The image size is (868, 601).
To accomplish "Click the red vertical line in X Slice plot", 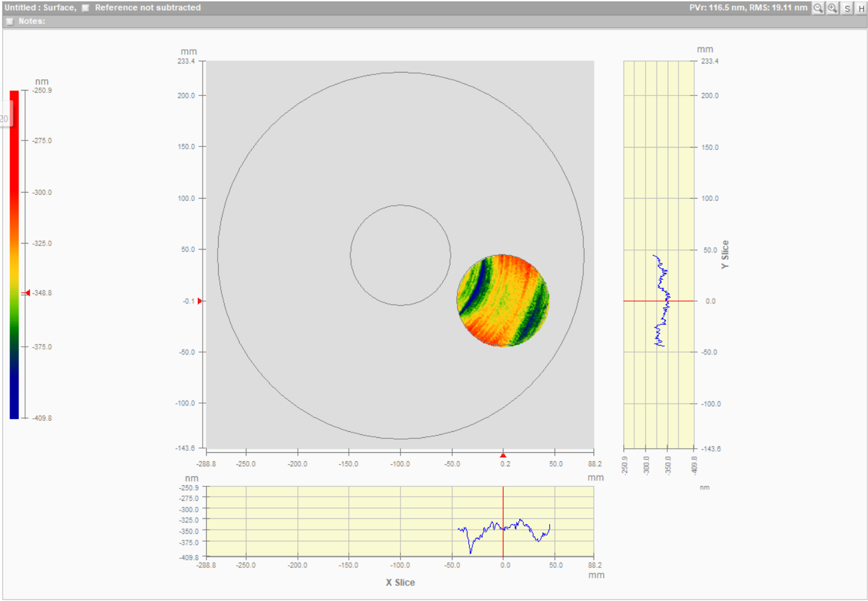I will (503, 521).
